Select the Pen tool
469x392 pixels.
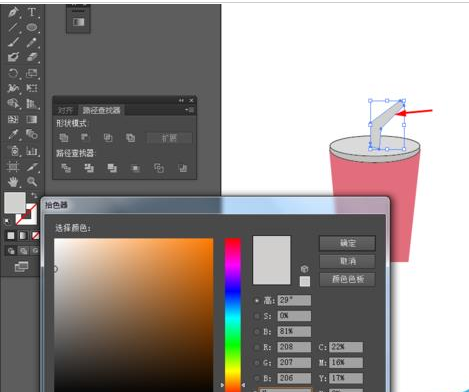(13, 12)
